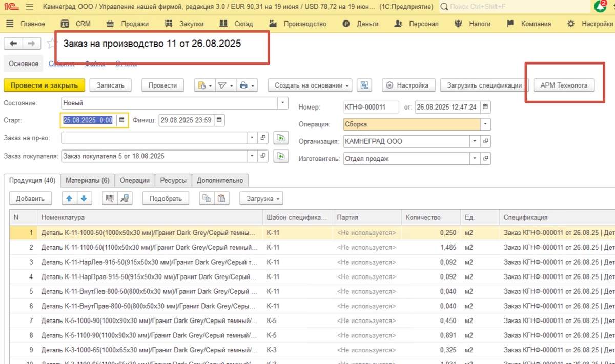This screenshot has height=364, width=615.
Task: Open 1C main hamburger menu
Action: (x=29, y=7)
